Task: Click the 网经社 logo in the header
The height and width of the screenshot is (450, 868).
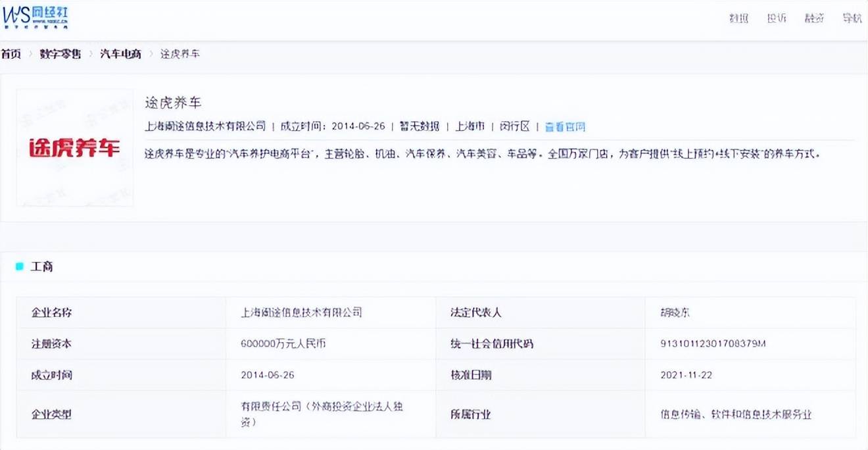Action: click(x=35, y=18)
